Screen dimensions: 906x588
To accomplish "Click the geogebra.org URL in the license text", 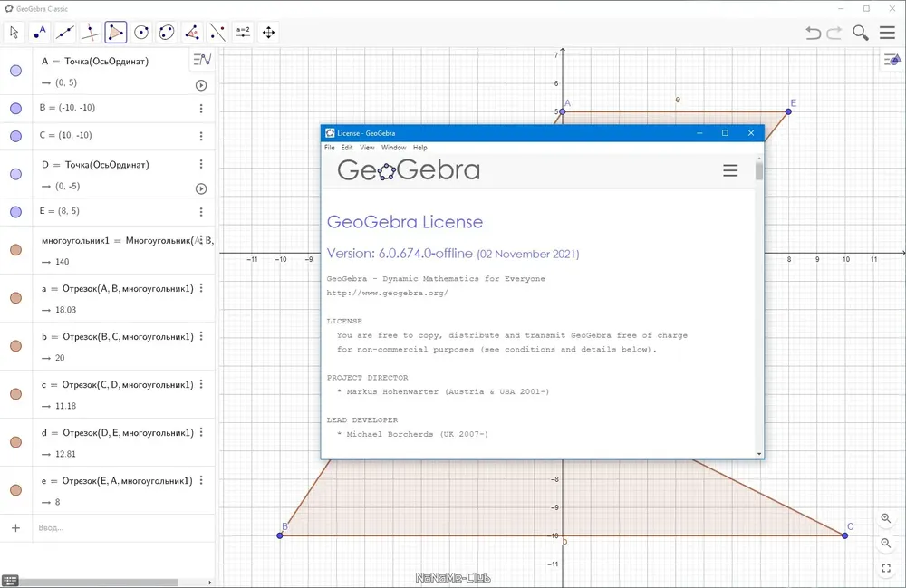I will click(x=387, y=293).
